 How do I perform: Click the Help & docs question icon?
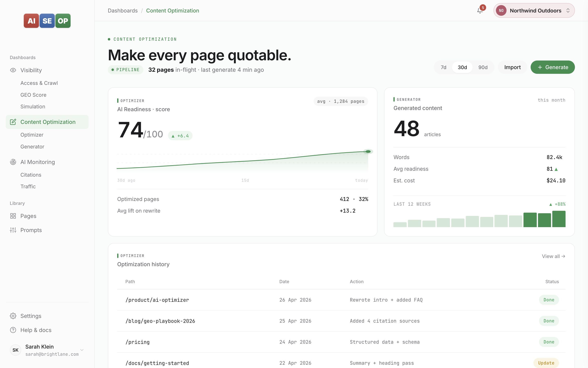(x=13, y=330)
